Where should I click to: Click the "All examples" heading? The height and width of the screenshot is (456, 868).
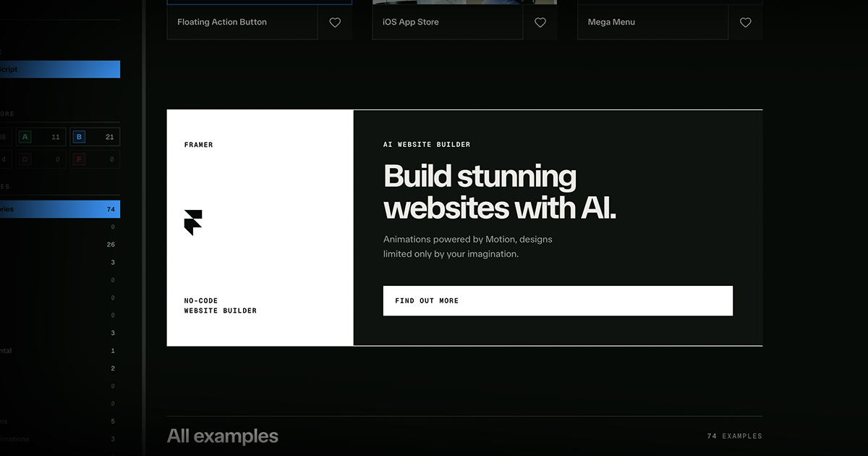[x=223, y=436]
